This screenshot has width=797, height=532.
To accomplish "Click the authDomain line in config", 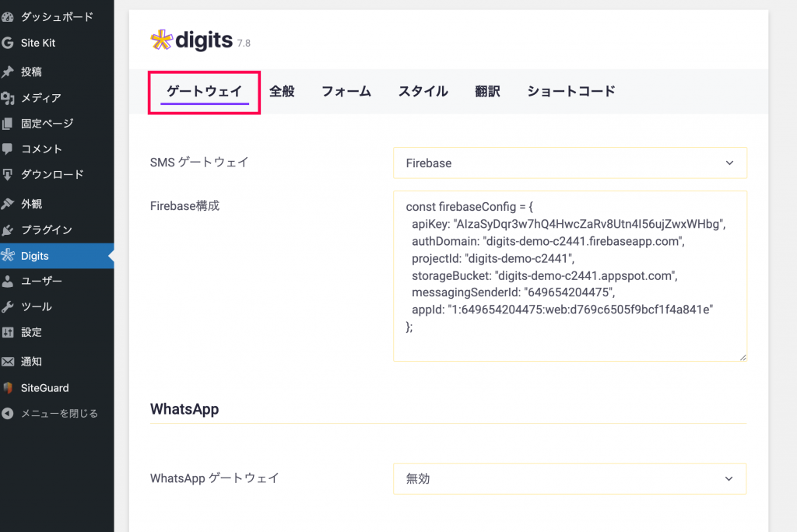I will 549,241.
